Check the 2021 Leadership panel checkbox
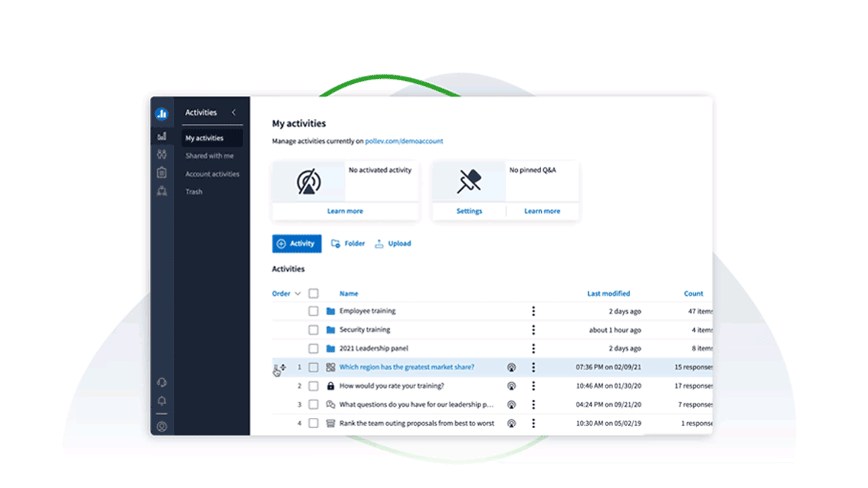Screen dimensions: 868x488 (313, 348)
